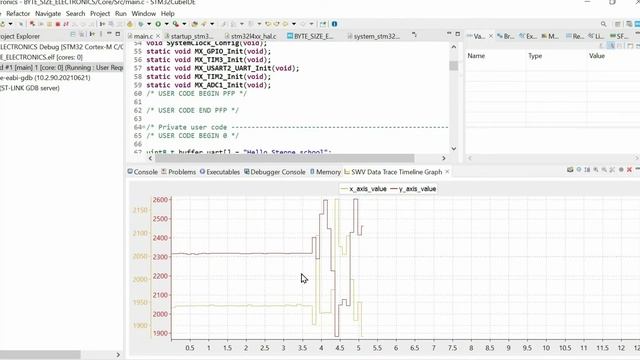Screen dimensions: 640x360
Task: Open the Help menu
Action: tap(168, 13)
